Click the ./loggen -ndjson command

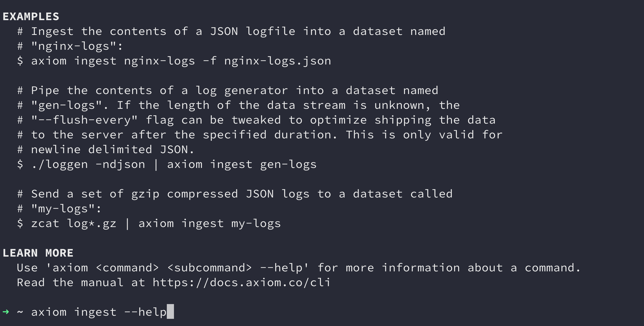tap(88, 164)
